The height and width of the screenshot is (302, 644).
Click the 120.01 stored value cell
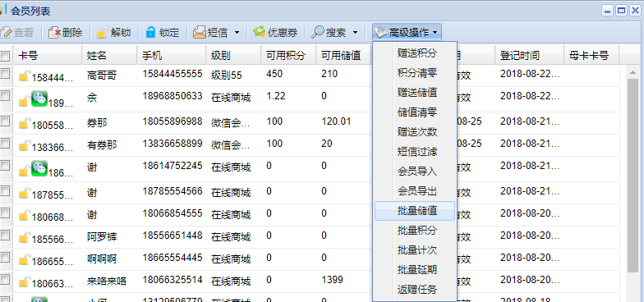pyautogui.click(x=337, y=121)
